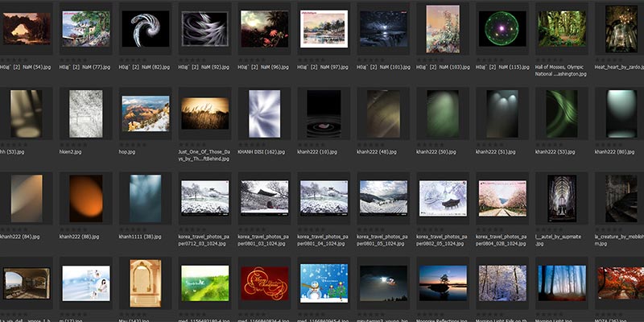The image size is (644, 322).
Task: Select the hkien2.jpg gray sketch thumbnail
Action: 86,114
